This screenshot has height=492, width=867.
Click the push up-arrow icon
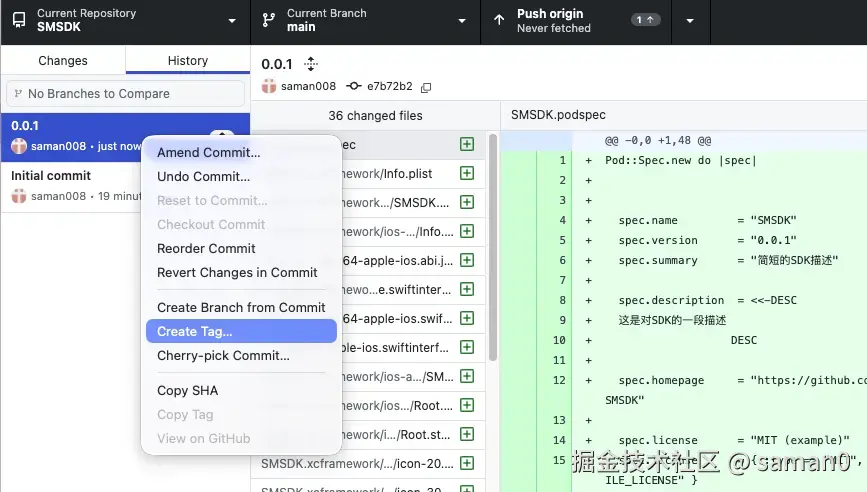499,20
